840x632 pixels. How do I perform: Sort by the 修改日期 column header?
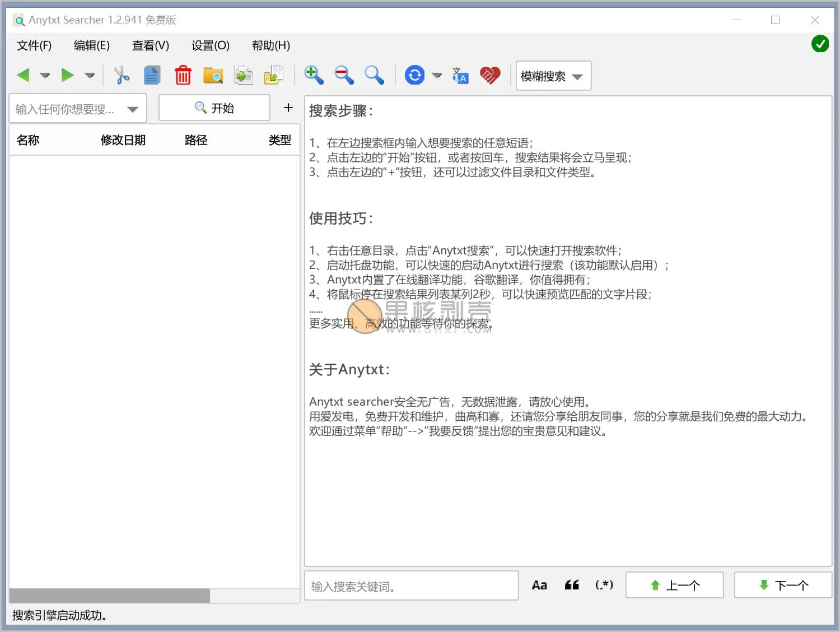(123, 140)
